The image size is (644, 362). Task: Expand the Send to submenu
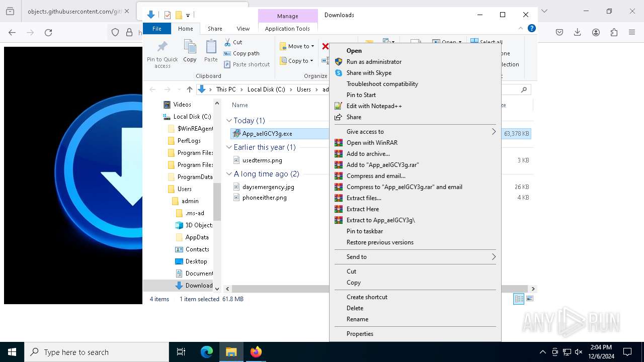click(415, 257)
